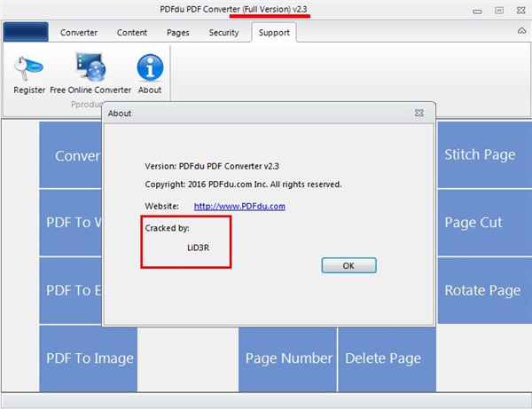The width and height of the screenshot is (532, 409).
Task: Click the Rotate Page tile
Action: [484, 290]
